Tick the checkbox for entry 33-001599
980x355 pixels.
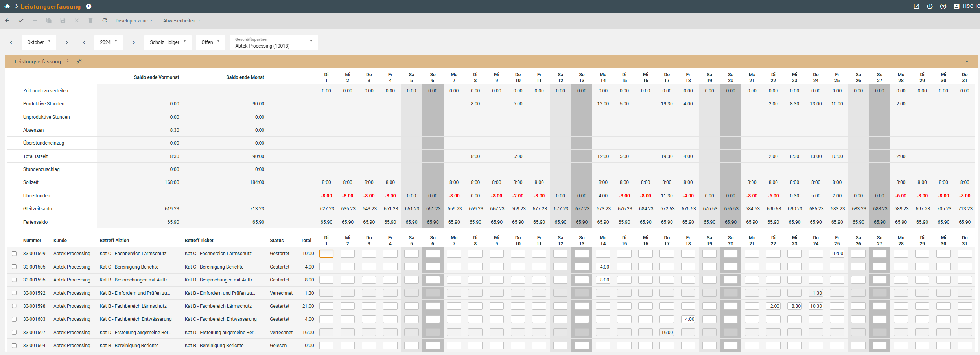coord(14,254)
